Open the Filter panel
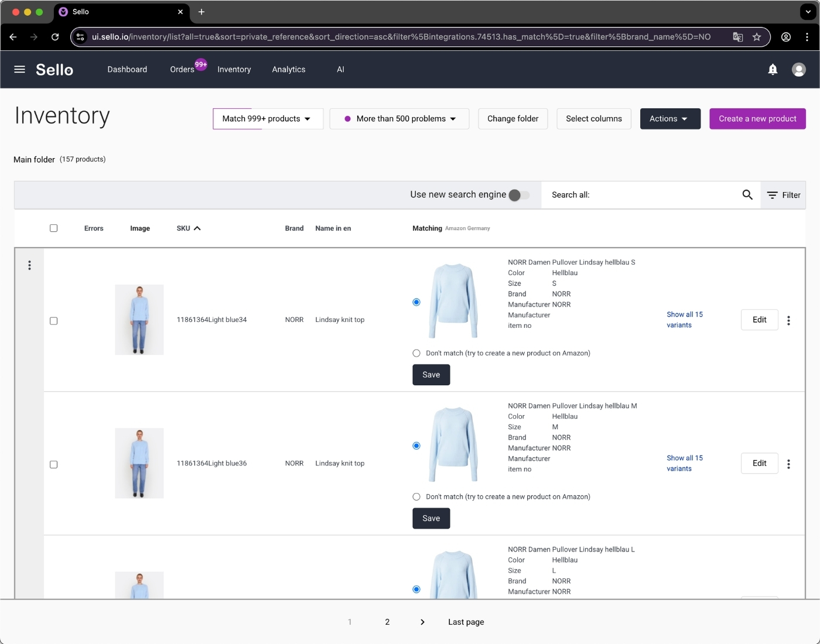The image size is (820, 644). (783, 195)
